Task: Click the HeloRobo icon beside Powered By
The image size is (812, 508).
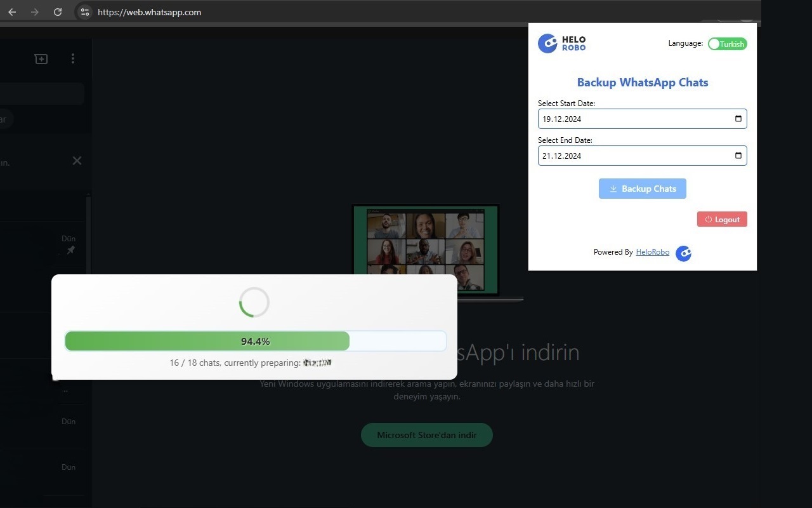Action: pyautogui.click(x=683, y=253)
